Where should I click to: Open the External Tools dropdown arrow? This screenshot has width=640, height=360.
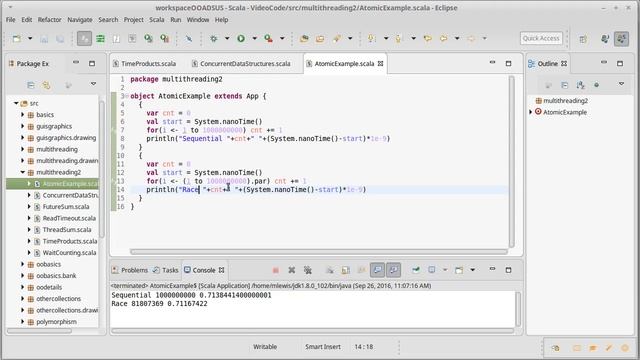(282, 38)
